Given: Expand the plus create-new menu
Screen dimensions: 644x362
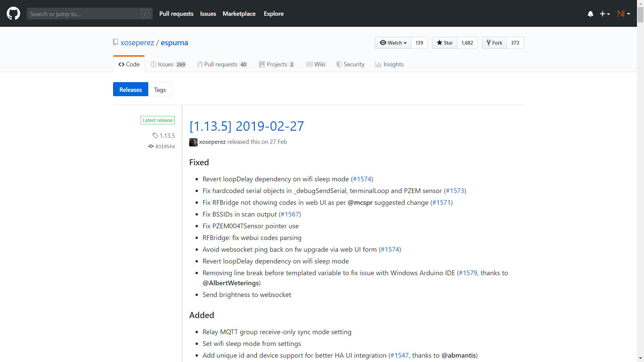Looking at the screenshot, I should click(x=605, y=14).
